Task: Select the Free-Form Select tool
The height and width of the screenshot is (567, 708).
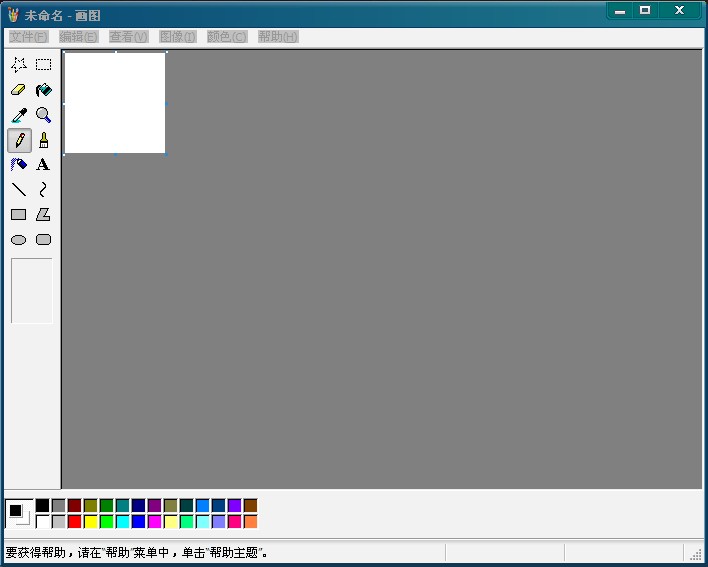Action: (19, 65)
